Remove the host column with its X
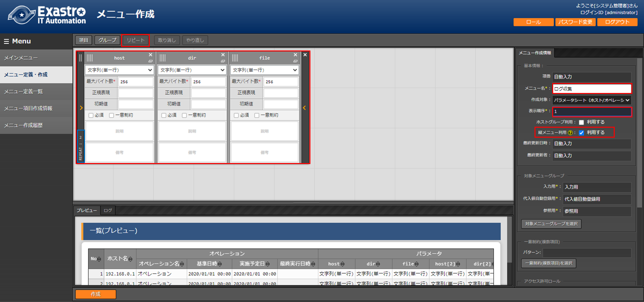 150,55
